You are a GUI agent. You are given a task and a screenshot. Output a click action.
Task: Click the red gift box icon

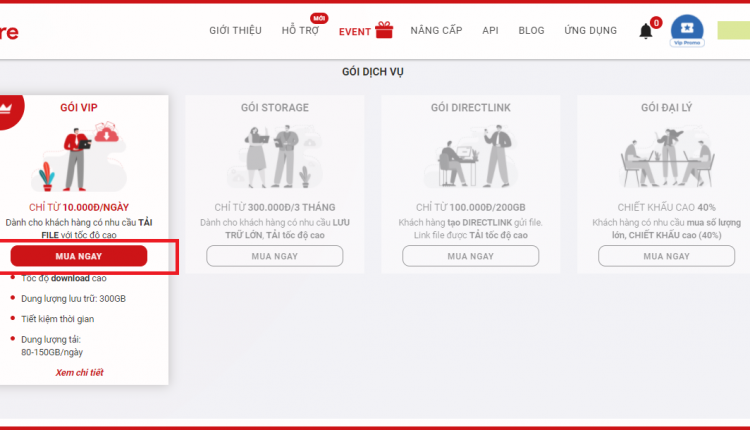tap(384, 30)
